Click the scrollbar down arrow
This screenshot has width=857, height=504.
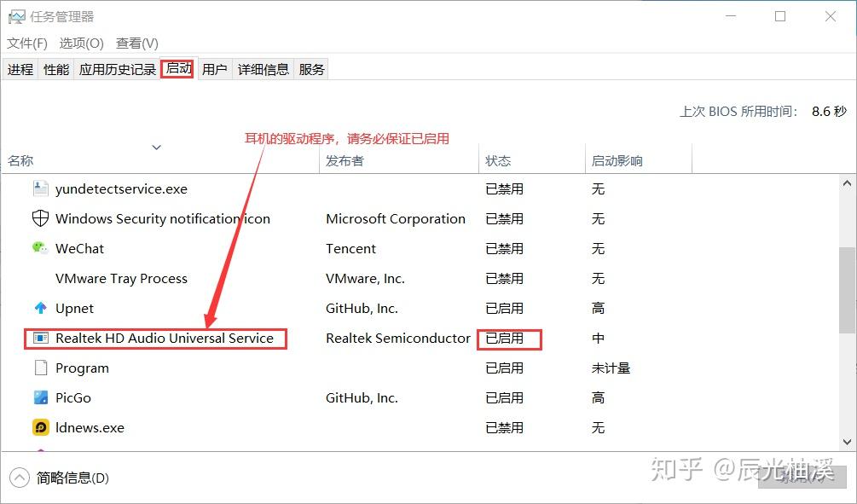pos(847,442)
